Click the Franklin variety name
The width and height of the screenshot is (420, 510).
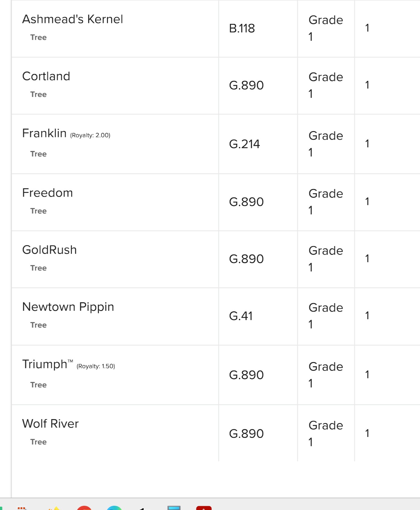(44, 133)
